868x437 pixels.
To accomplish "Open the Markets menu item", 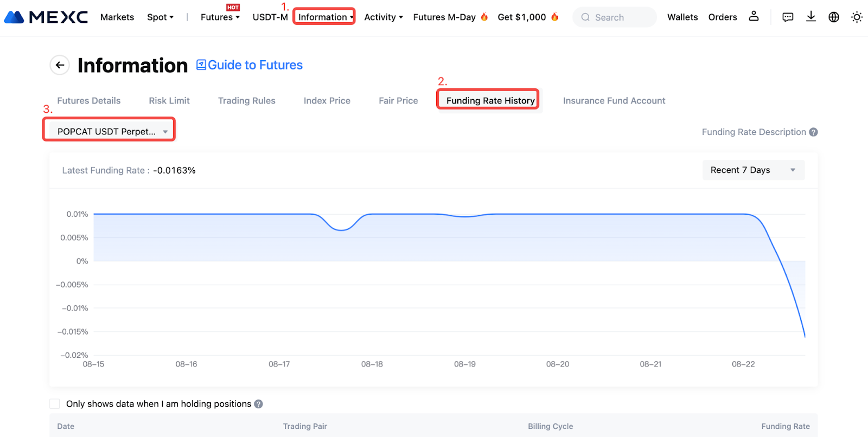I will click(117, 17).
